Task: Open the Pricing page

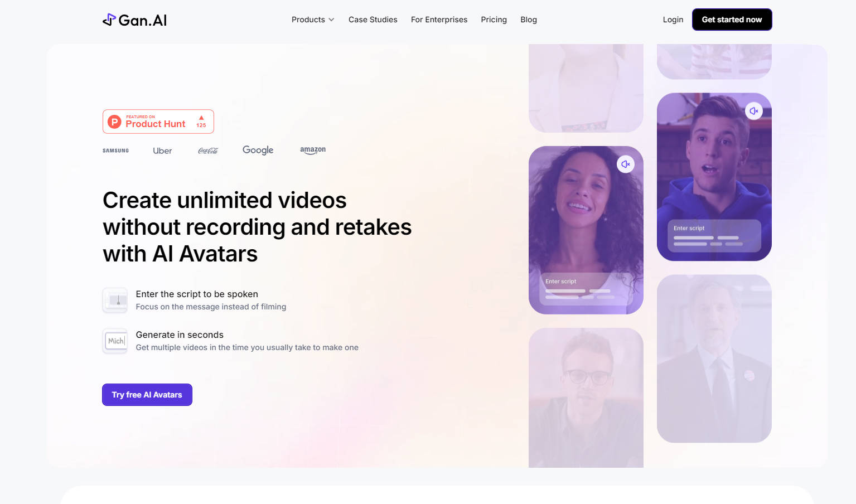Action: coord(494,20)
